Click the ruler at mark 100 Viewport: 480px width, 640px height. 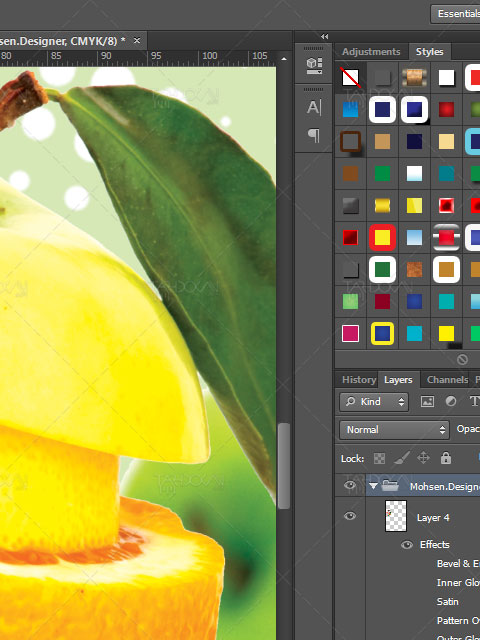(210, 56)
